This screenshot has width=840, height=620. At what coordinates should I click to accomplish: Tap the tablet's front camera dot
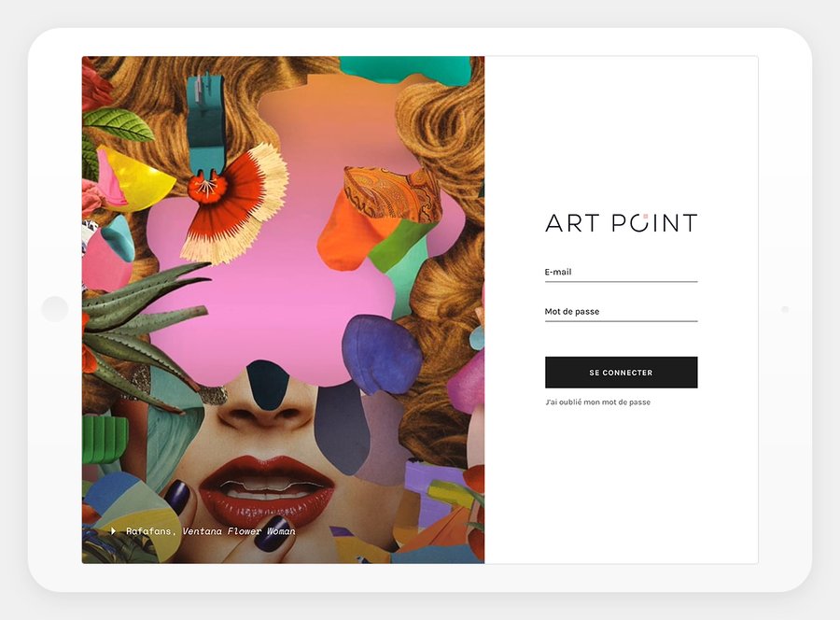(x=785, y=309)
